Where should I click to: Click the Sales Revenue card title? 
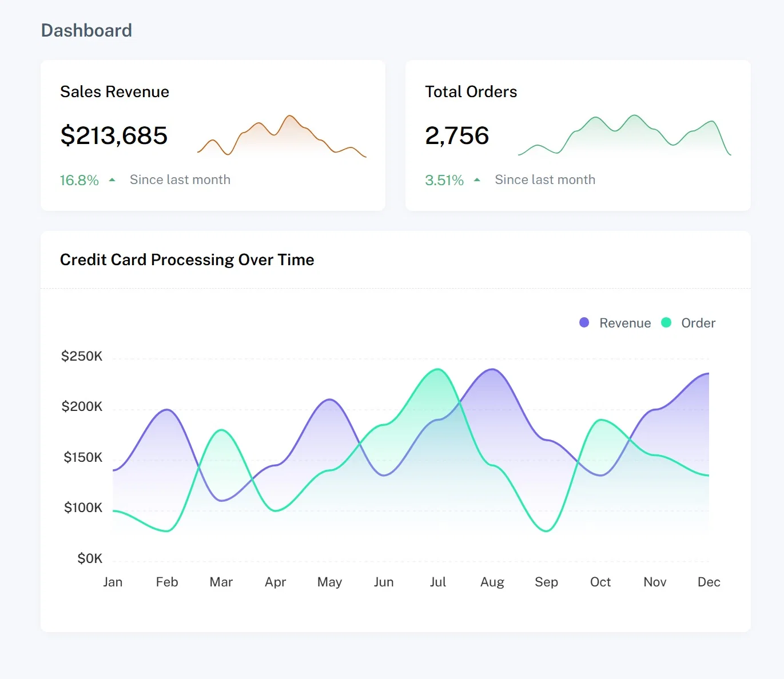point(114,92)
